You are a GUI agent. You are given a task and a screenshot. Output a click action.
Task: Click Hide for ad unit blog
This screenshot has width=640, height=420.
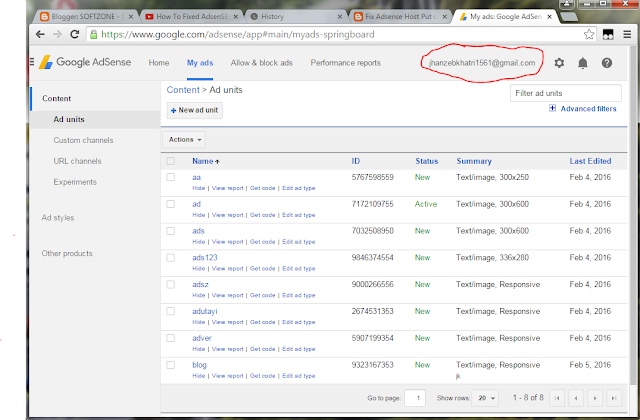click(199, 376)
